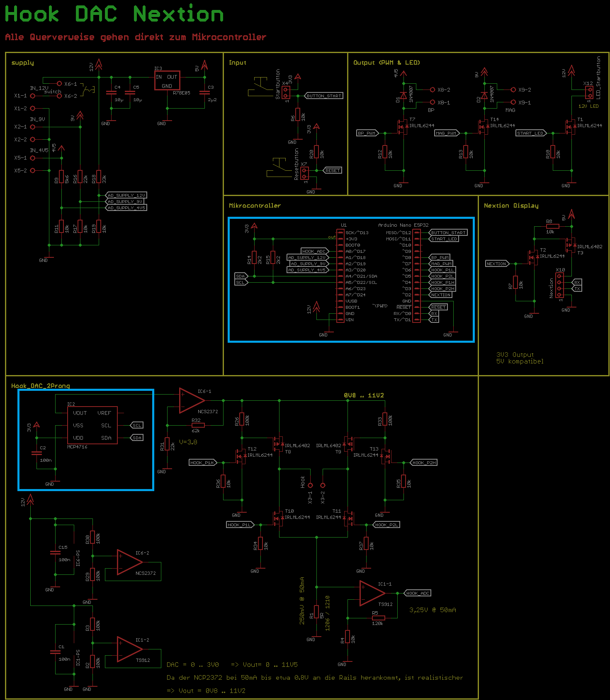
Task: Click the 'Nextion Display' section heading
Action: click(511, 206)
